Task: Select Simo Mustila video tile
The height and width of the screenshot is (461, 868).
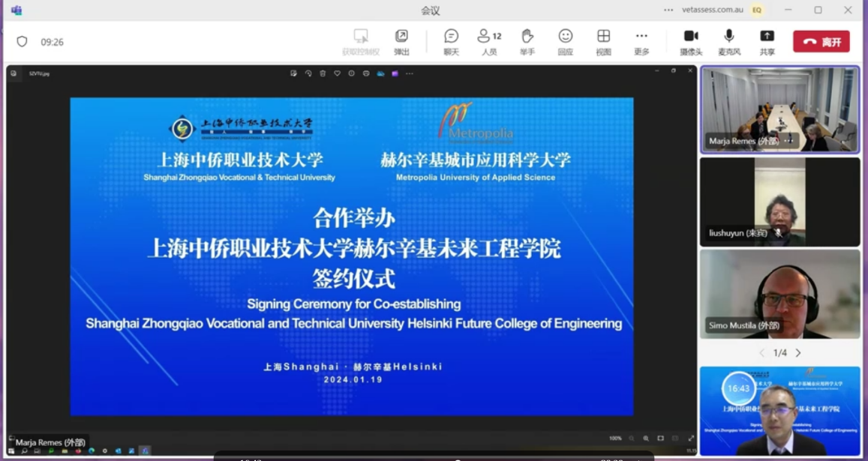Action: click(779, 294)
